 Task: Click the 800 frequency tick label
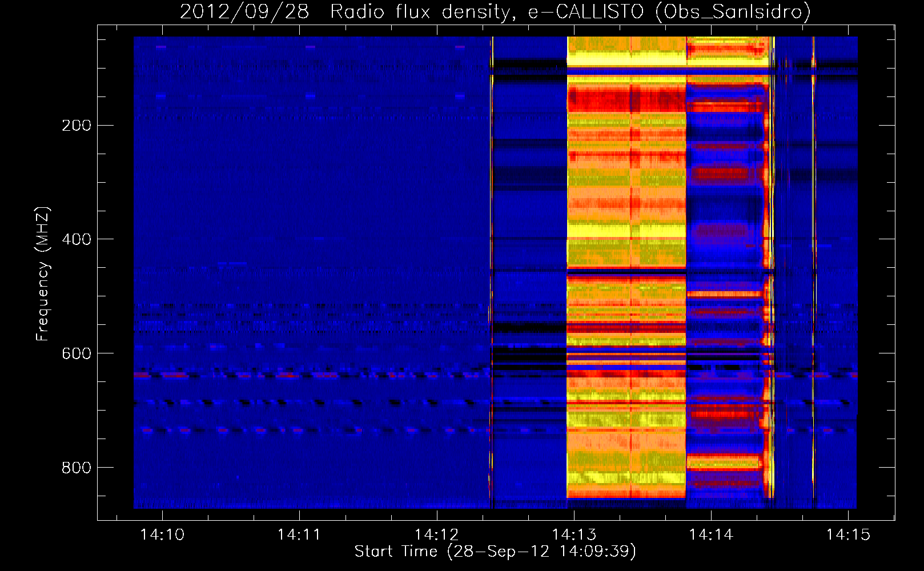(77, 468)
